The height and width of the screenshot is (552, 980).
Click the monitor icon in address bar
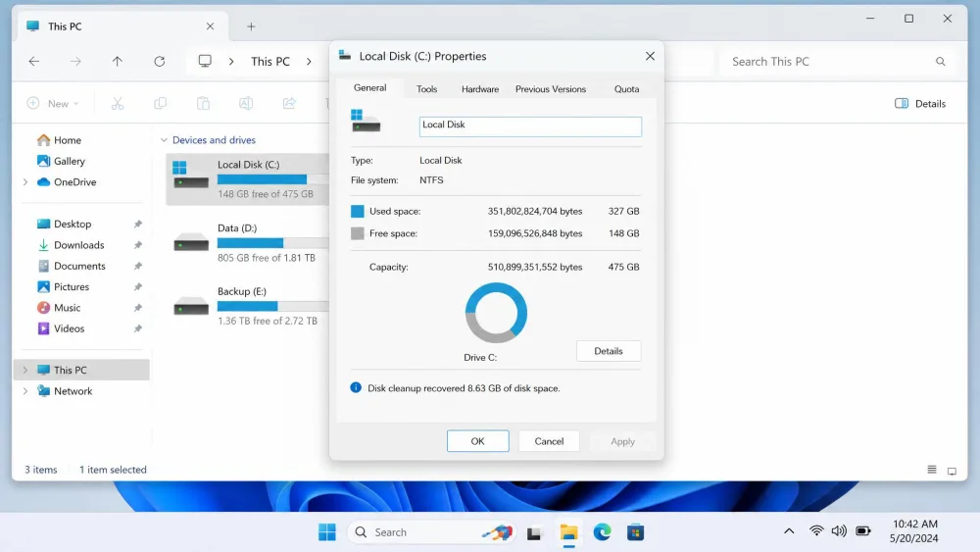[205, 61]
